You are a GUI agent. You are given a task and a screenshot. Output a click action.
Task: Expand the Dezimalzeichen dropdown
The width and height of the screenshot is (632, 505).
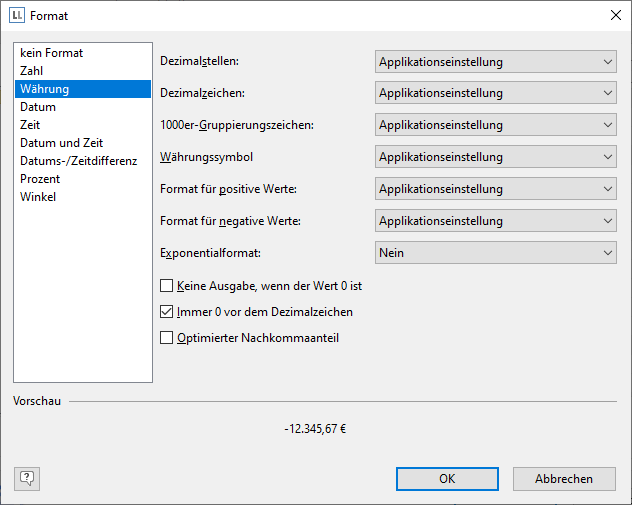click(x=495, y=94)
